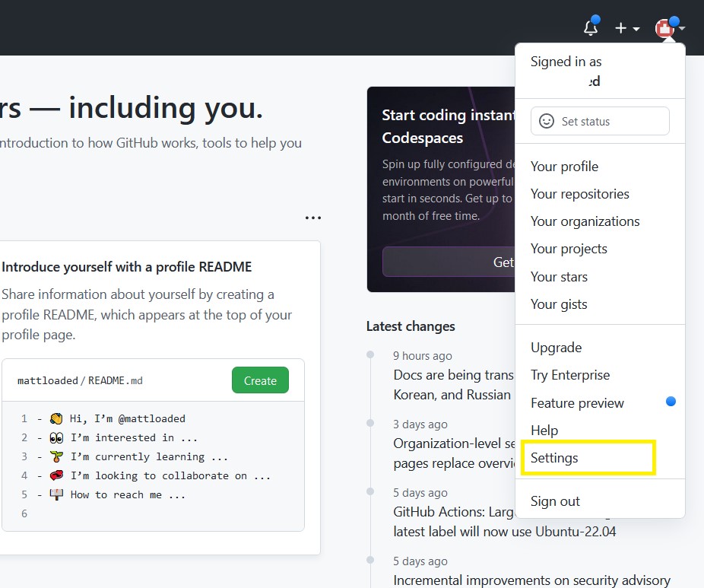Click the smiley face in Set status
704x588 pixels.
pyautogui.click(x=546, y=121)
